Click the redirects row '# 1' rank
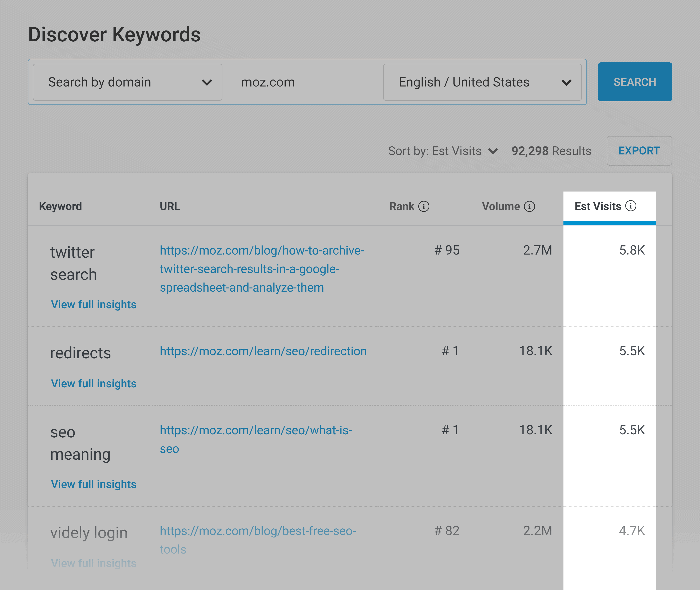The width and height of the screenshot is (700, 590). click(x=450, y=351)
